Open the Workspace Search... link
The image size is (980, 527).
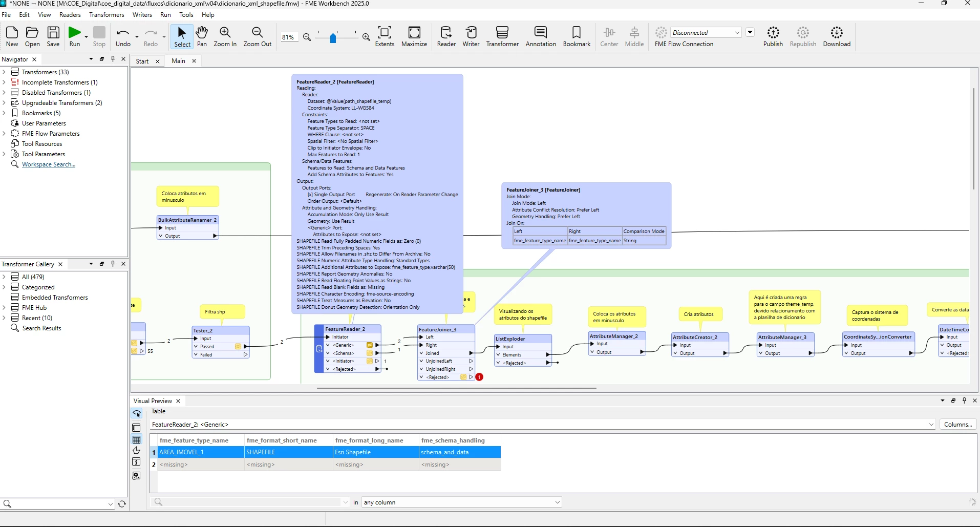(x=49, y=164)
